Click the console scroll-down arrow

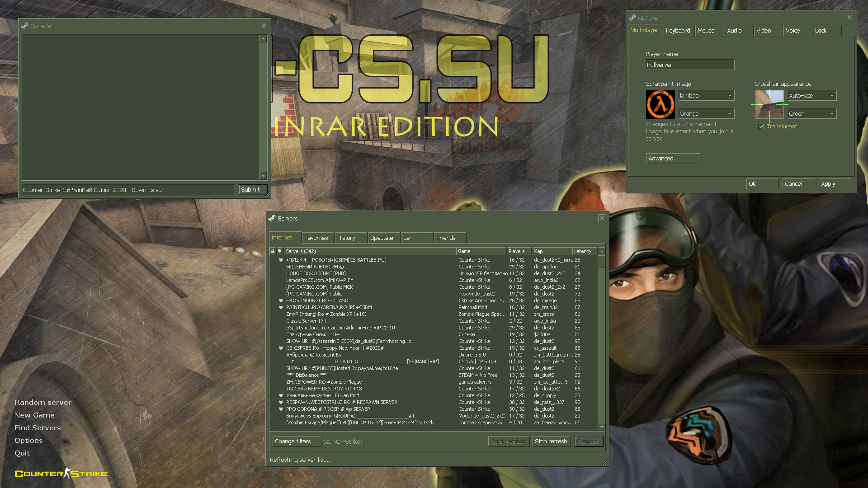(263, 175)
